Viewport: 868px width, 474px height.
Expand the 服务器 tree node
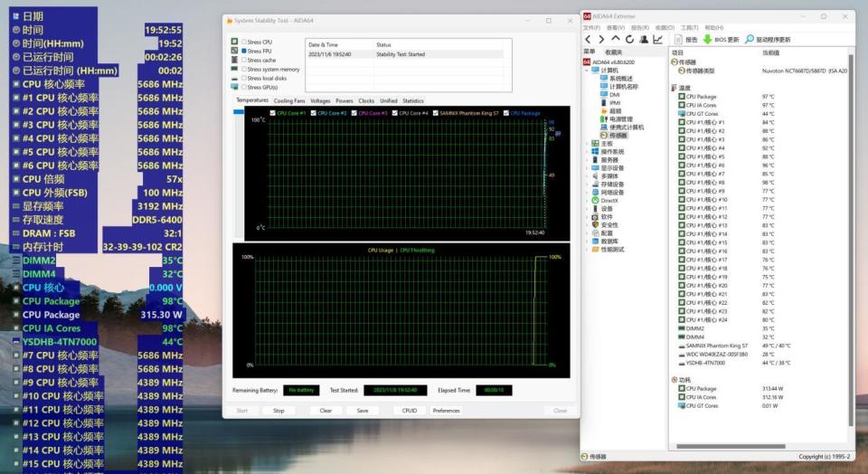coord(586,159)
